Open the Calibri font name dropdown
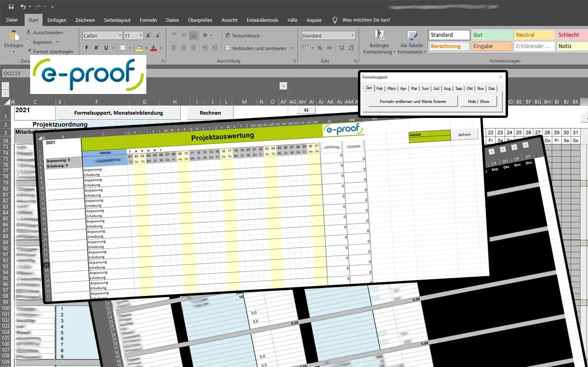Viewport: 588px width, 367px height. [119, 36]
